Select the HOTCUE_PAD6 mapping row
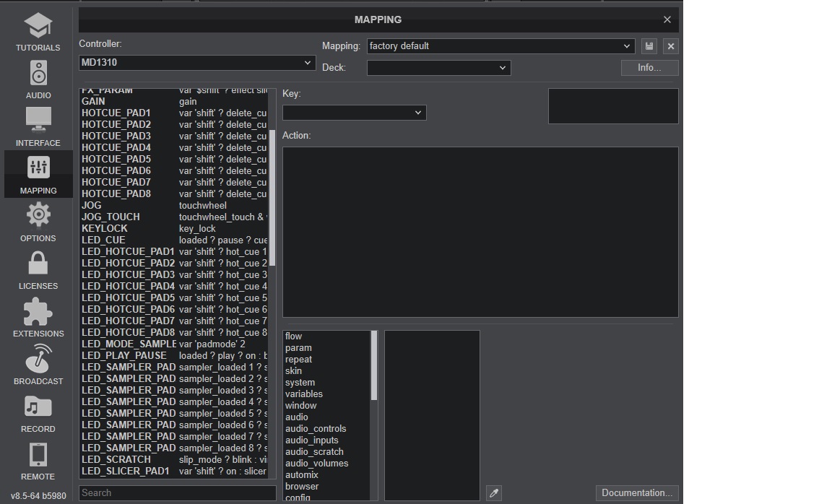Image resolution: width=832 pixels, height=504 pixels. pyautogui.click(x=174, y=171)
